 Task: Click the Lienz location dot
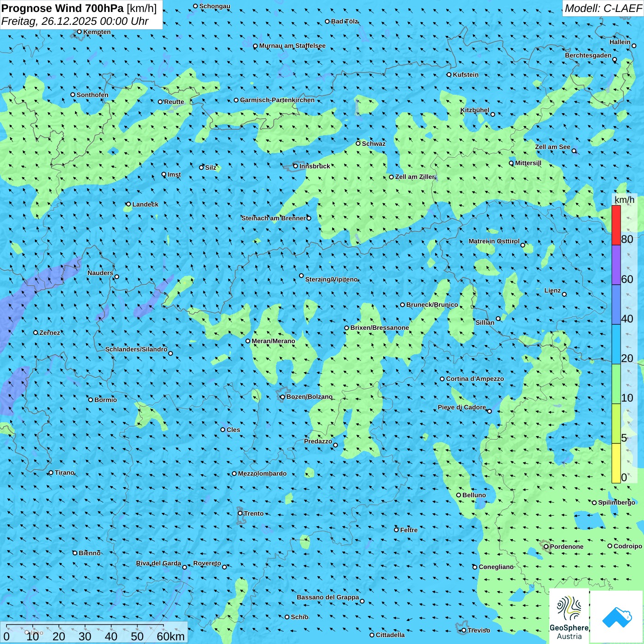tap(564, 294)
